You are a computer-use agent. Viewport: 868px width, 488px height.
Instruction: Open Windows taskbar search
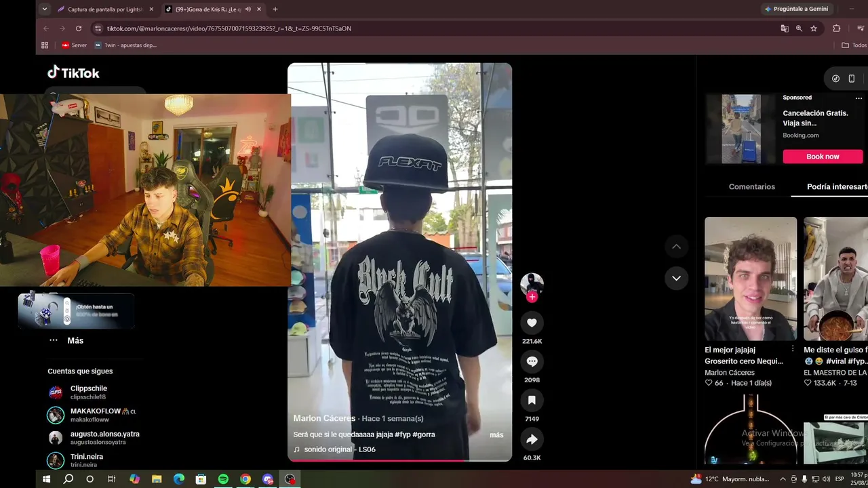coord(68,479)
